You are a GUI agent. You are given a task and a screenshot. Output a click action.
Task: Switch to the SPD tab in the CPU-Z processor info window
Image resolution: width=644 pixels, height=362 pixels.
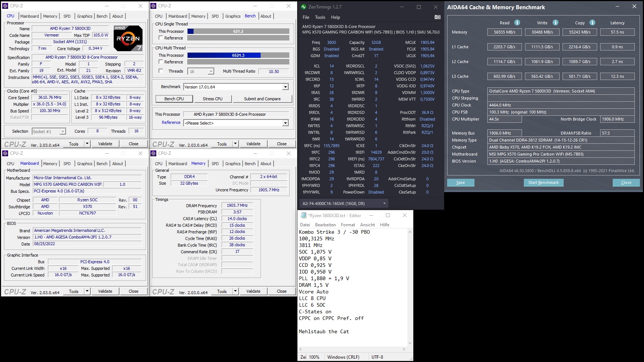[67, 16]
